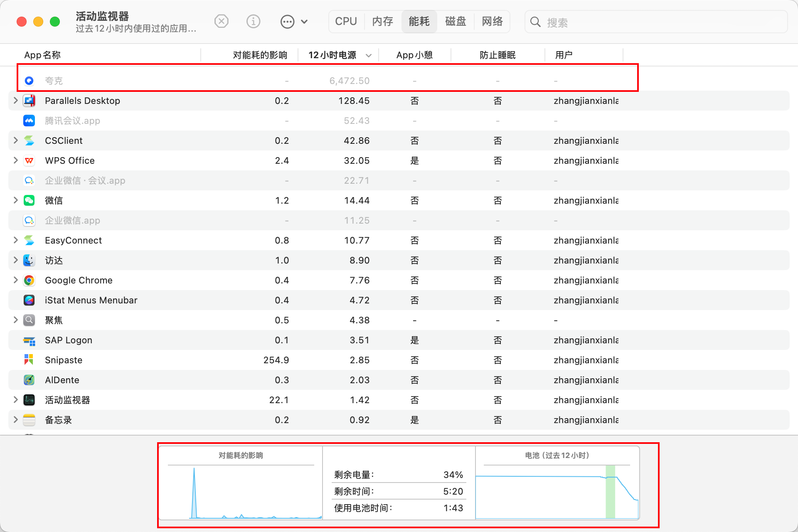The image size is (798, 532).
Task: Expand the 微信 process row
Action: (x=15, y=200)
